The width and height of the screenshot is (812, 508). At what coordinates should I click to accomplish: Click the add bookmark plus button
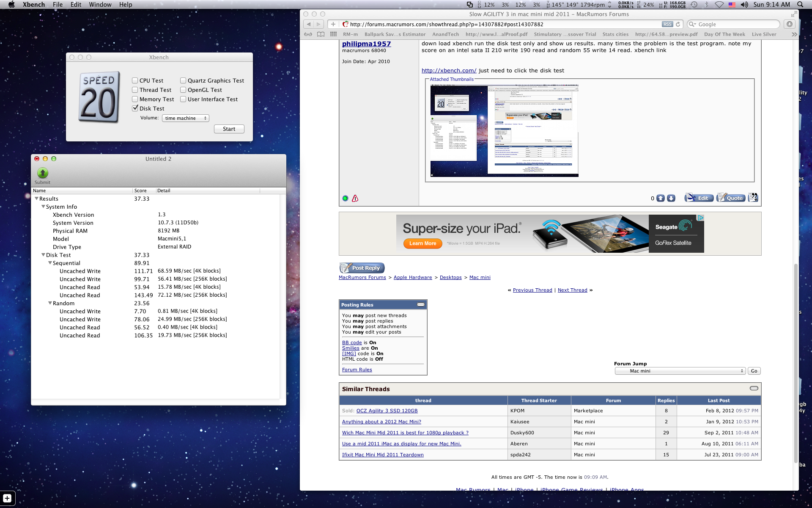click(333, 24)
